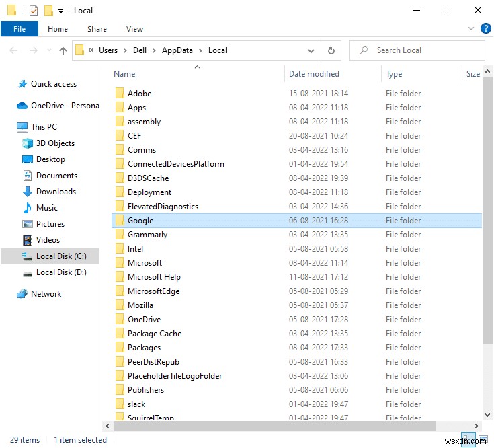Open recent locations dropdown arrow
494x448 pixels.
(x=49, y=50)
